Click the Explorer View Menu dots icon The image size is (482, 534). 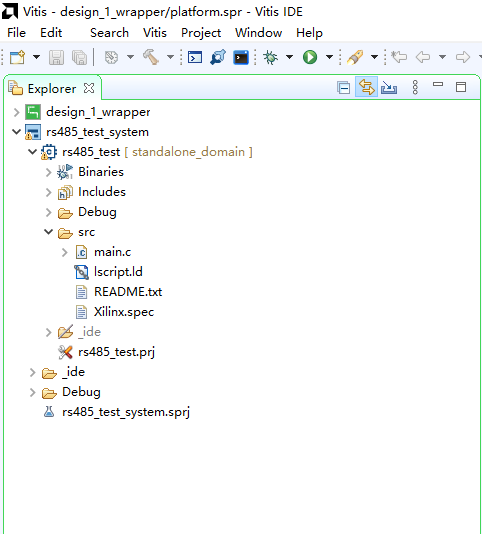click(x=415, y=88)
